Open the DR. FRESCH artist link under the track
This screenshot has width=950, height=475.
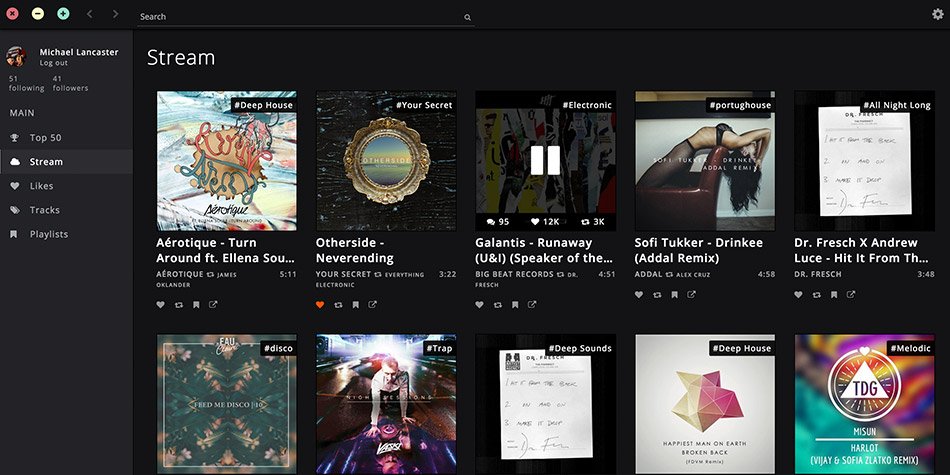tap(818, 274)
